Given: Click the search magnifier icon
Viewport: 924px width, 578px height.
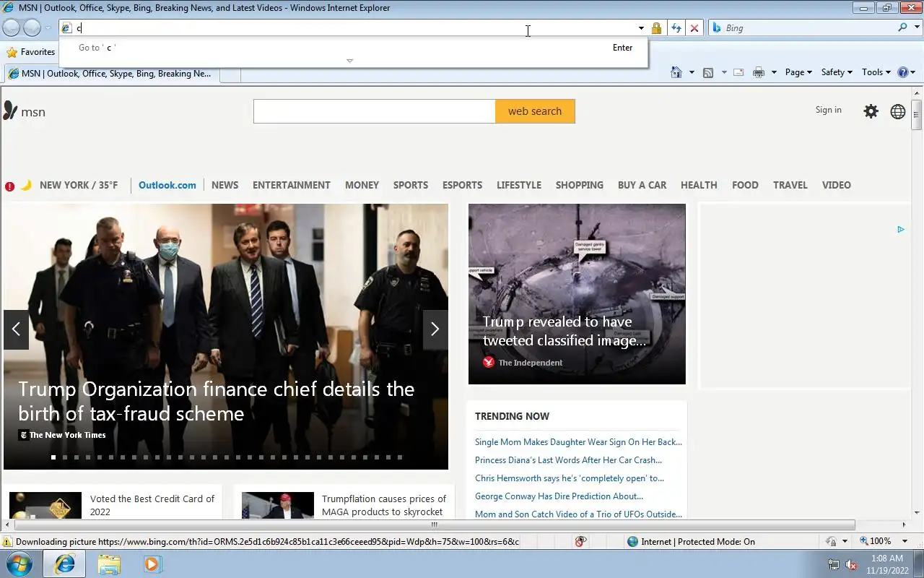Looking at the screenshot, I should tap(902, 27).
